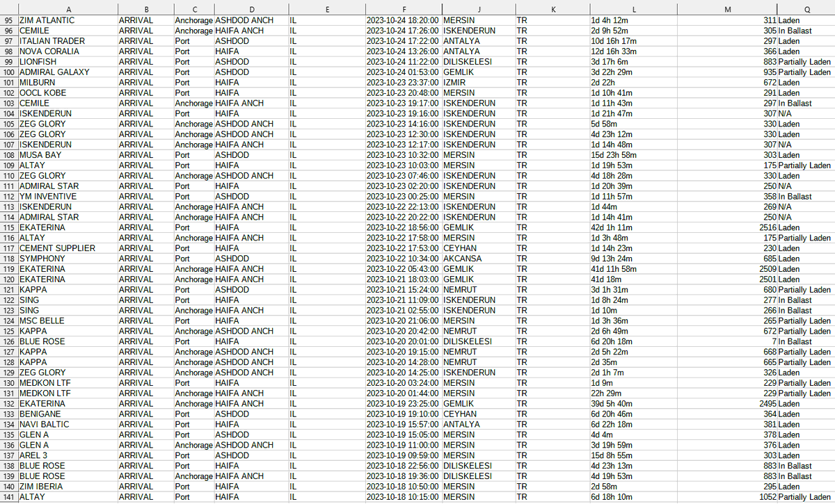This screenshot has height=504, width=835.
Task: Click AREL 3 cell
Action: (x=68, y=455)
